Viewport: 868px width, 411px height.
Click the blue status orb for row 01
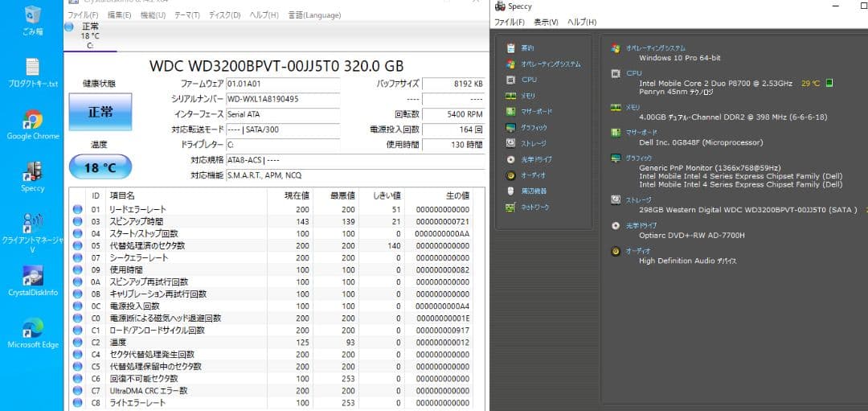click(77, 209)
